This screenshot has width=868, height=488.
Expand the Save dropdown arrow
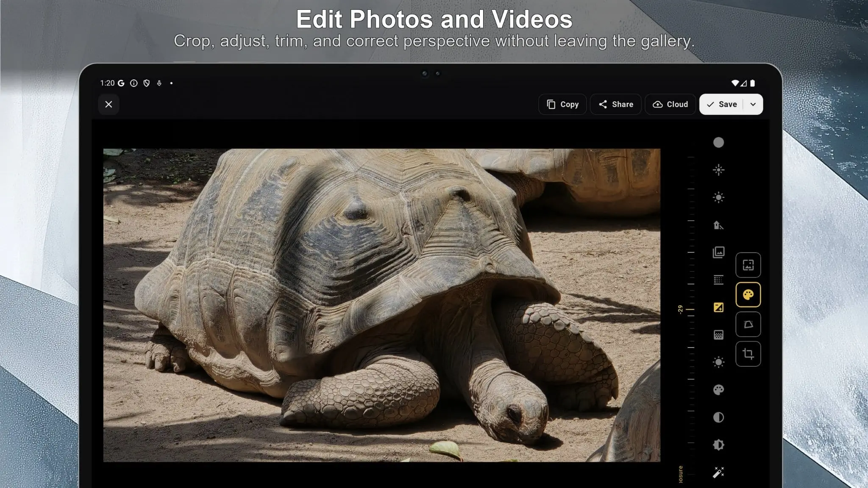click(x=753, y=104)
